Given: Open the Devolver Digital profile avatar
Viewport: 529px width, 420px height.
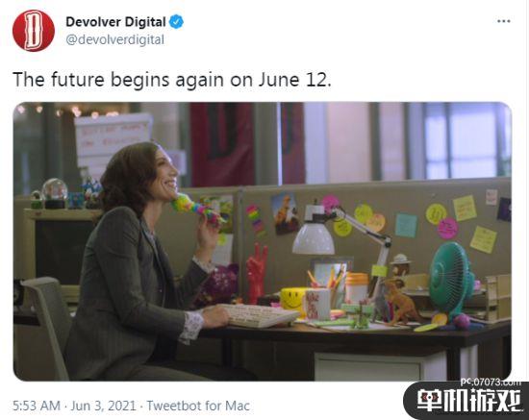Looking at the screenshot, I should (x=34, y=31).
